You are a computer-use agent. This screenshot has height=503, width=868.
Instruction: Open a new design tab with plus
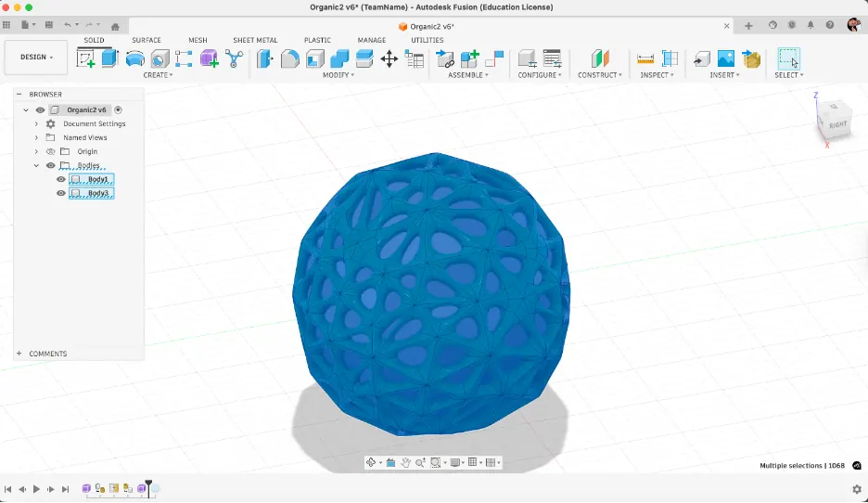[748, 25]
